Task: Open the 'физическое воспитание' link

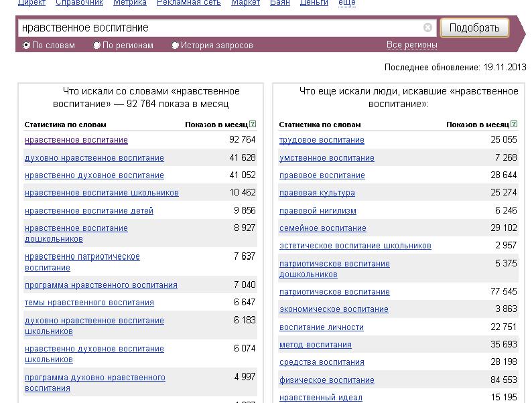Action: click(327, 380)
